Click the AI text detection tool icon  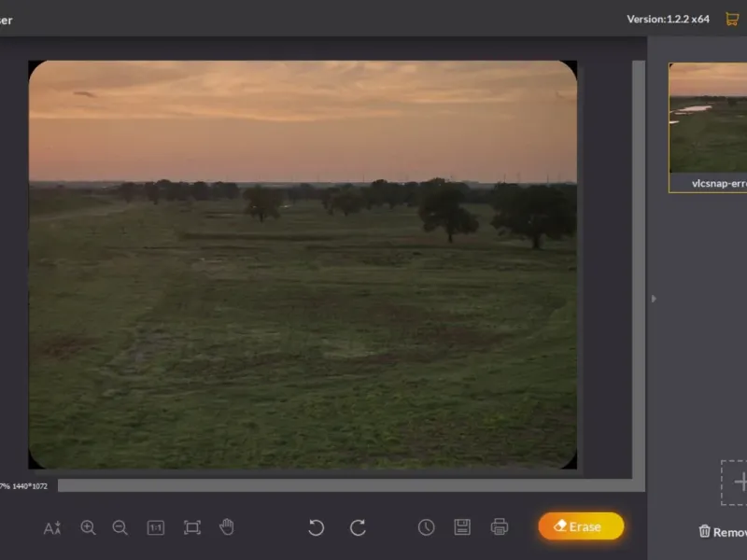click(x=52, y=527)
